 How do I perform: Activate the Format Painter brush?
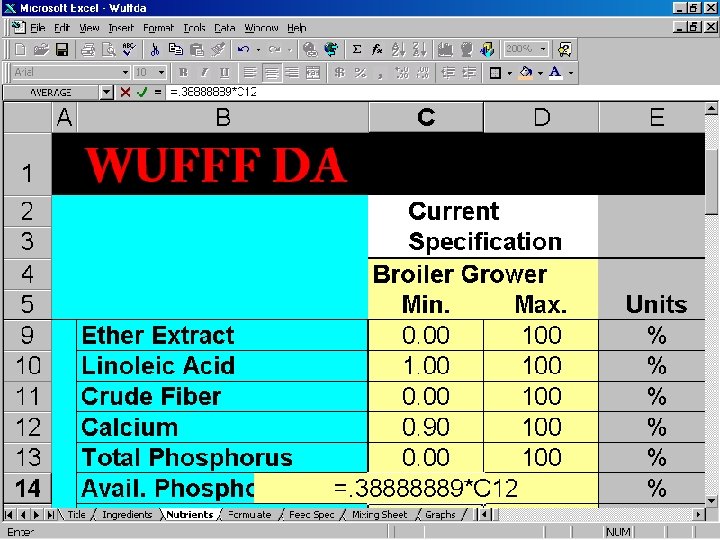click(218, 49)
